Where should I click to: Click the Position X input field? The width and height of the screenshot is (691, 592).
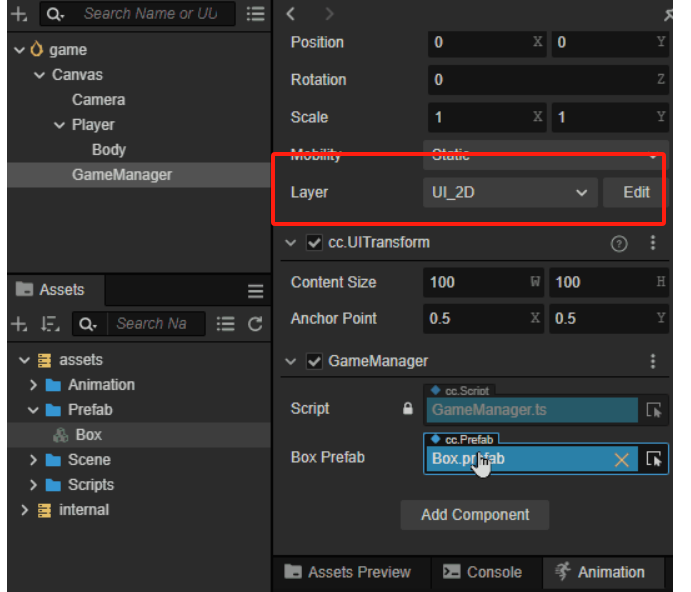point(487,43)
